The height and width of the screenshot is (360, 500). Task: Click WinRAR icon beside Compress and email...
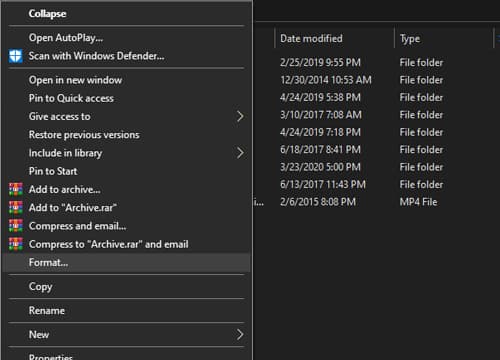pos(16,226)
